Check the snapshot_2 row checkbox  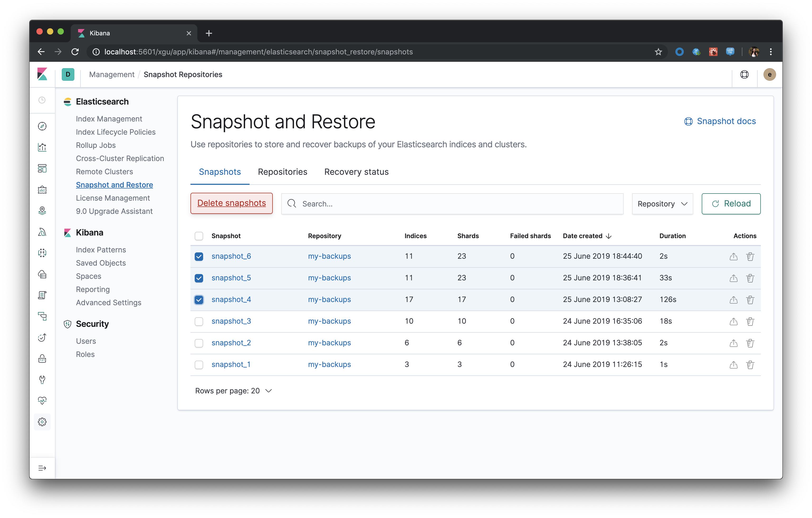click(x=199, y=343)
